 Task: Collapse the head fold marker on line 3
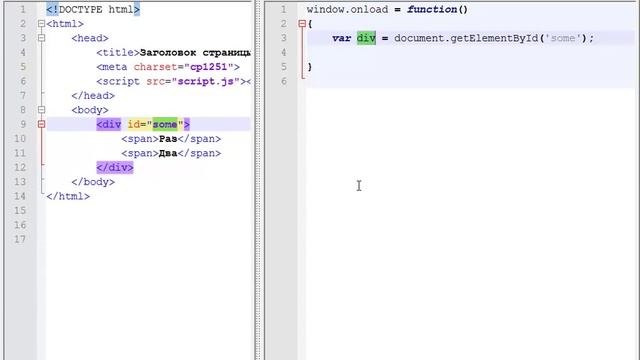click(x=41, y=38)
